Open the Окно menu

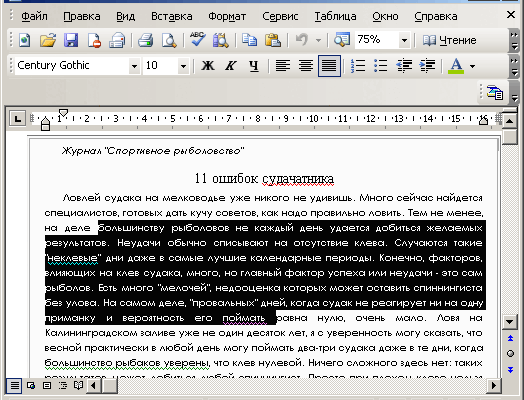385,16
